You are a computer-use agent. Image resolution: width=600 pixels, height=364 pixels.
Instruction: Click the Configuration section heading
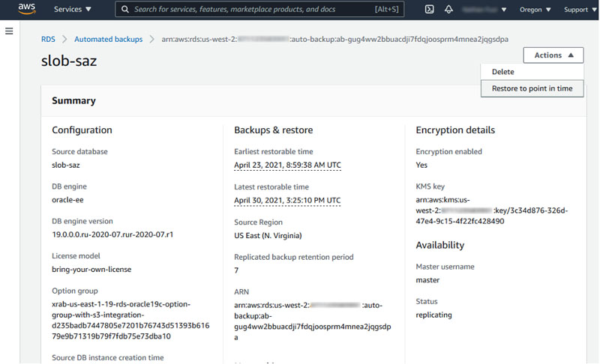coord(82,130)
